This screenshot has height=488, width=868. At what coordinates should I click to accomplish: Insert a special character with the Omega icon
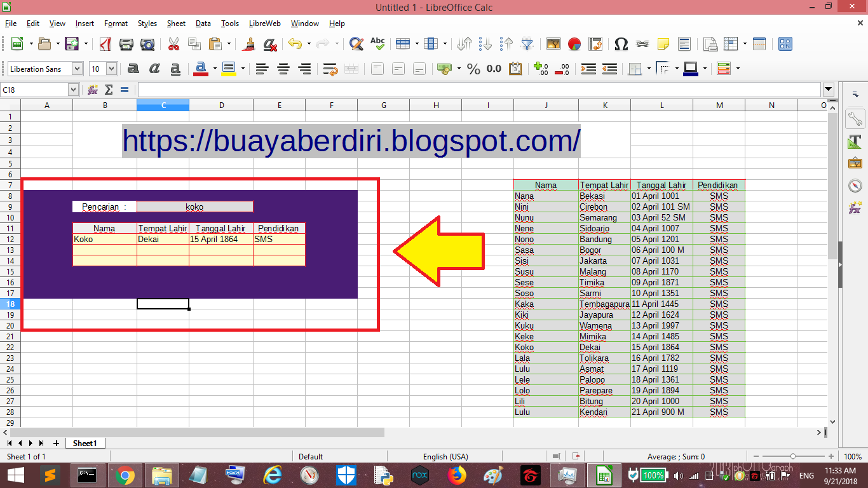pos(621,43)
